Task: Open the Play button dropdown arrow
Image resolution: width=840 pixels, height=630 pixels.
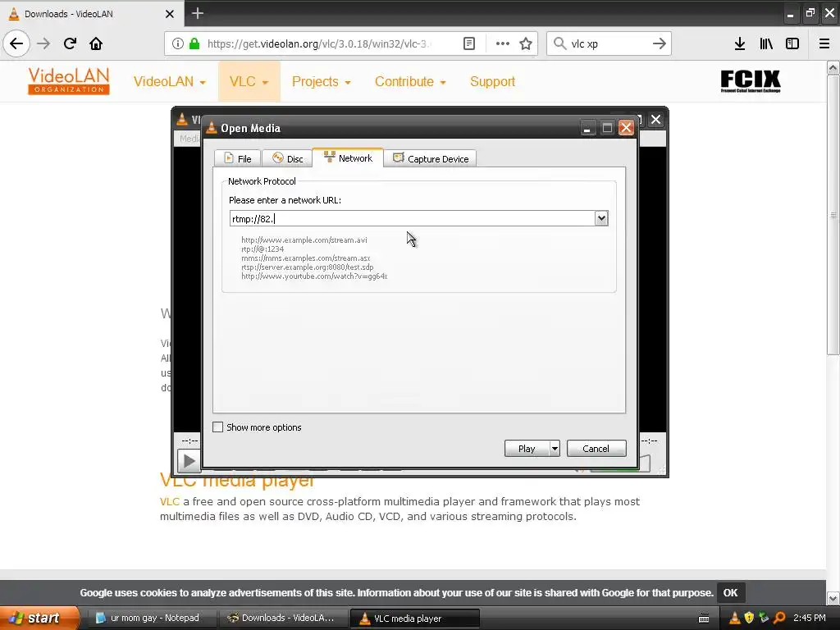Action: tap(555, 449)
